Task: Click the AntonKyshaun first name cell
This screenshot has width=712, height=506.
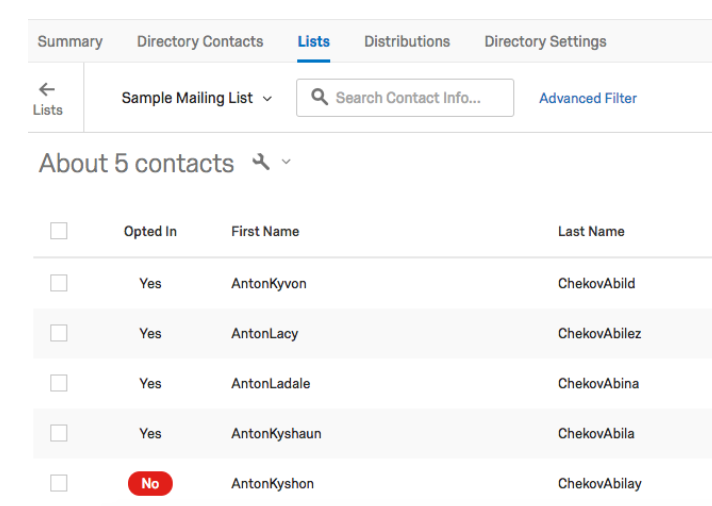Action: pos(276,433)
